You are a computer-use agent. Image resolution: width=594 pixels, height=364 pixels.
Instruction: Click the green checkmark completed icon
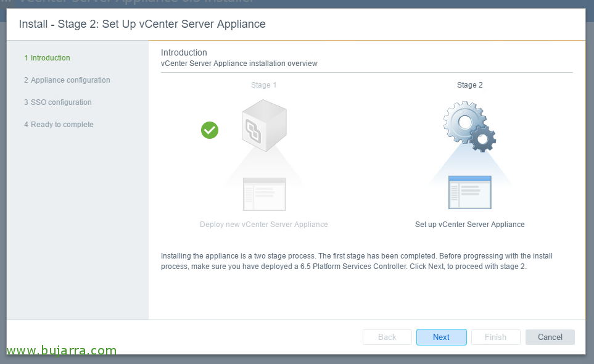[210, 130]
